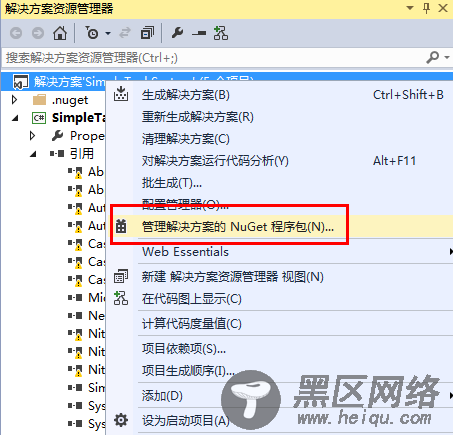The image size is (453, 435).
Task: Click the Back navigation arrow icon
Action: pyautogui.click(x=16, y=33)
